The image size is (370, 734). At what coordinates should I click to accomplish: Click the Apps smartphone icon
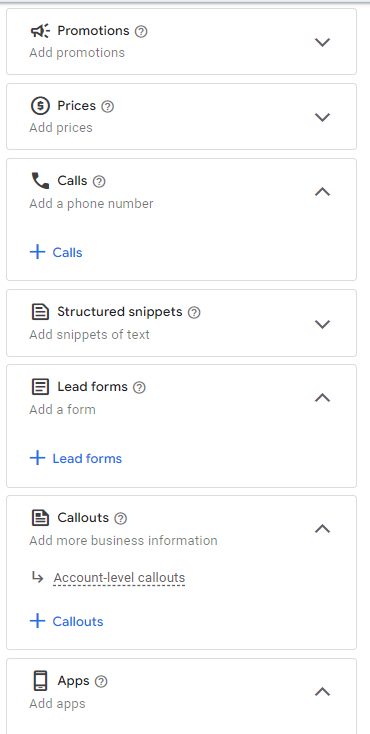(40, 681)
